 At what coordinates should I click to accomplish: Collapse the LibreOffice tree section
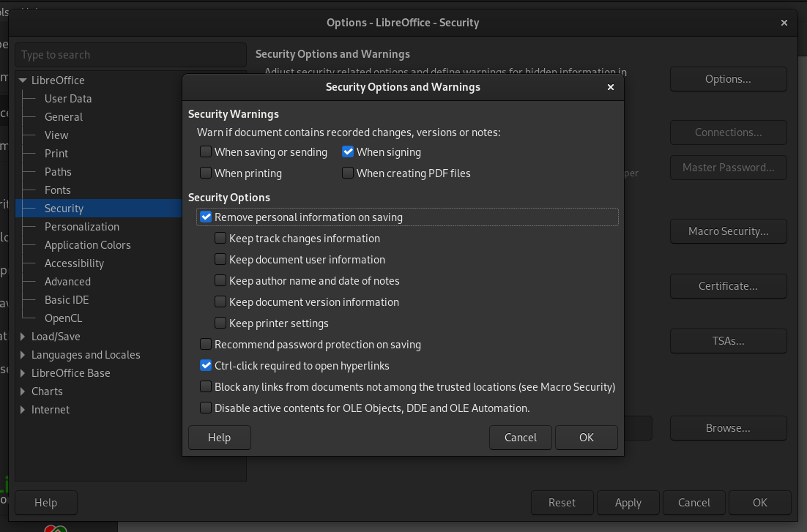pos(21,80)
